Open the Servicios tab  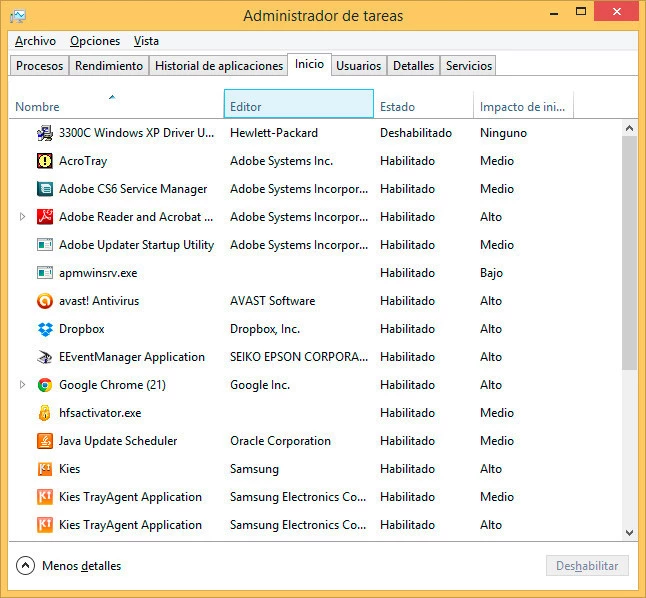468,66
